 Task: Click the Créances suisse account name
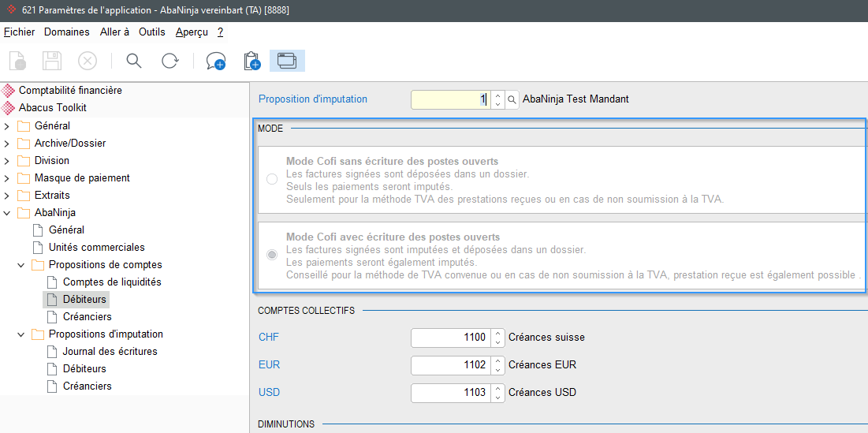point(546,338)
